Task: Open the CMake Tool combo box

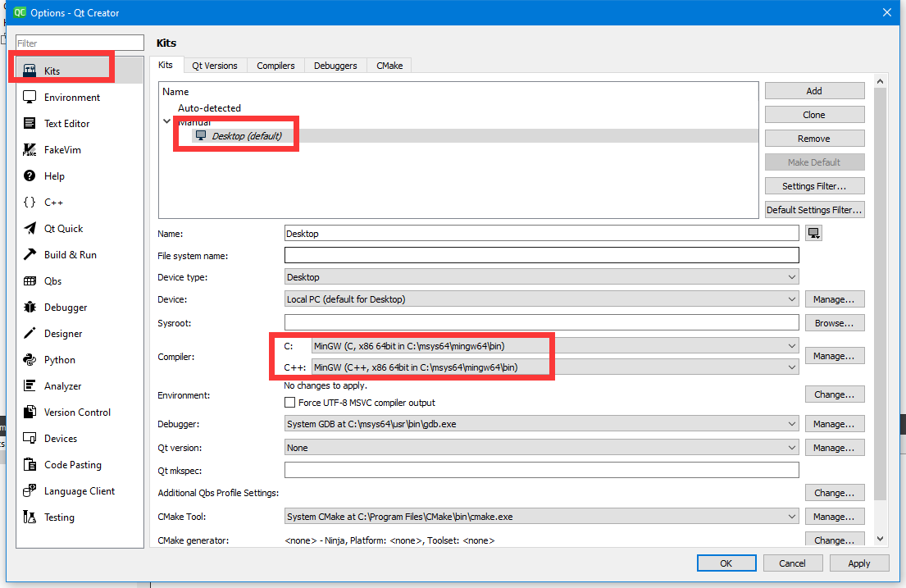Action: pyautogui.click(x=541, y=517)
